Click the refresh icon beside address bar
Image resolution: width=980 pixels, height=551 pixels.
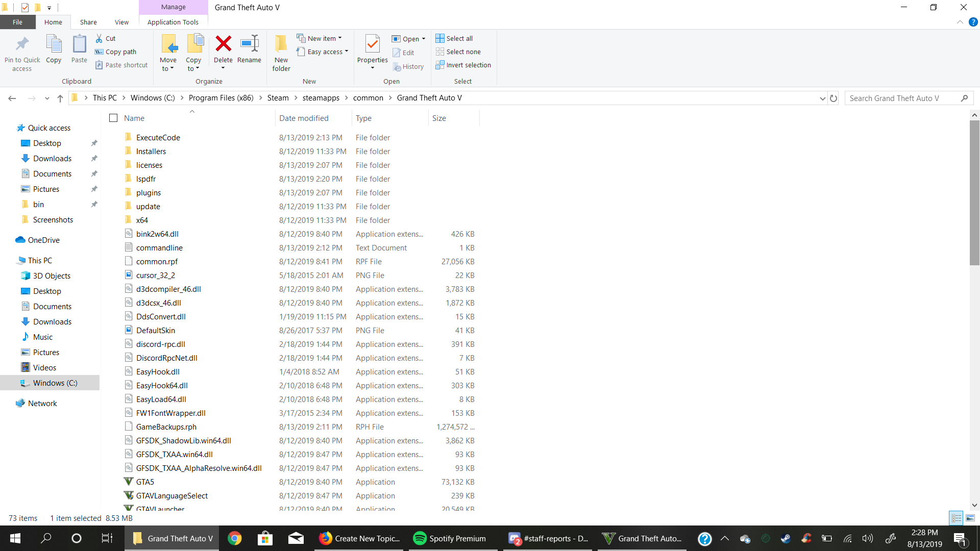(834, 98)
